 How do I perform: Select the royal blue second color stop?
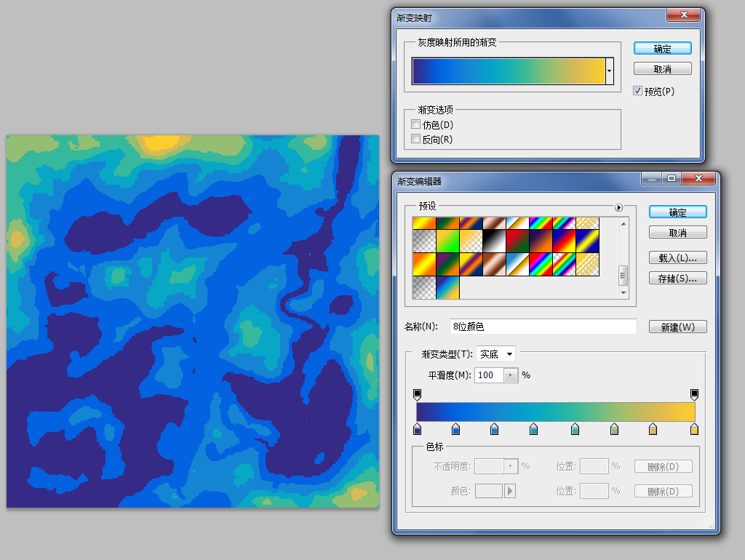[x=455, y=429]
